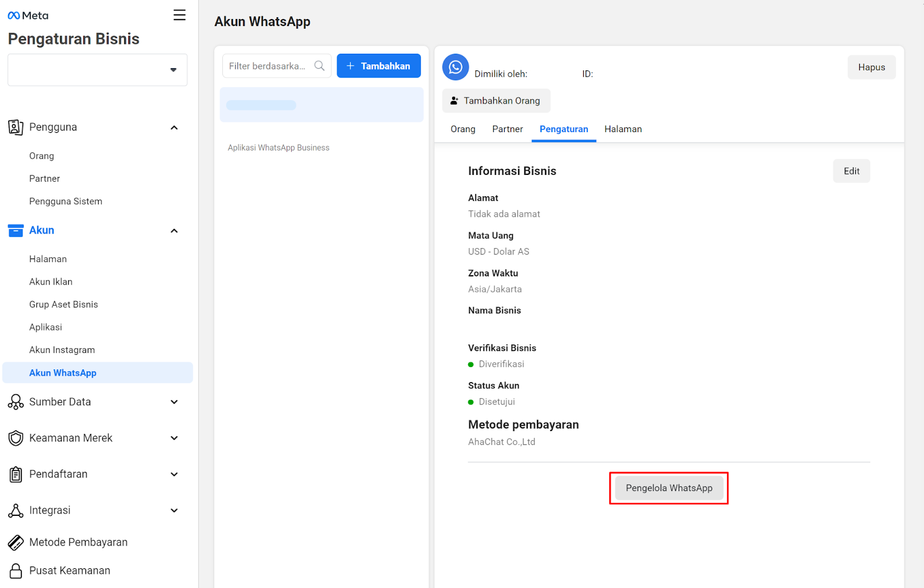Go to Akun Instagram
The width and height of the screenshot is (924, 588).
click(62, 350)
